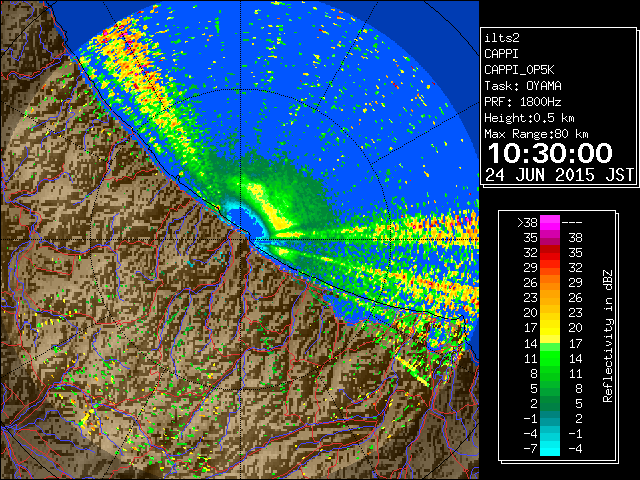640x480 pixels.
Task: Click the 'CAPPI_0P5K' product name
Action: click(519, 70)
